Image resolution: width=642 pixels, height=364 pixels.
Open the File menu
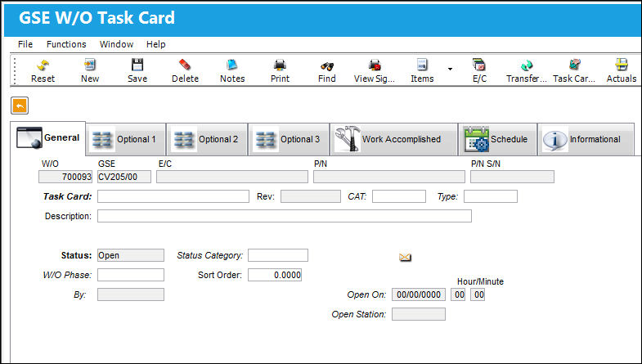[25, 44]
